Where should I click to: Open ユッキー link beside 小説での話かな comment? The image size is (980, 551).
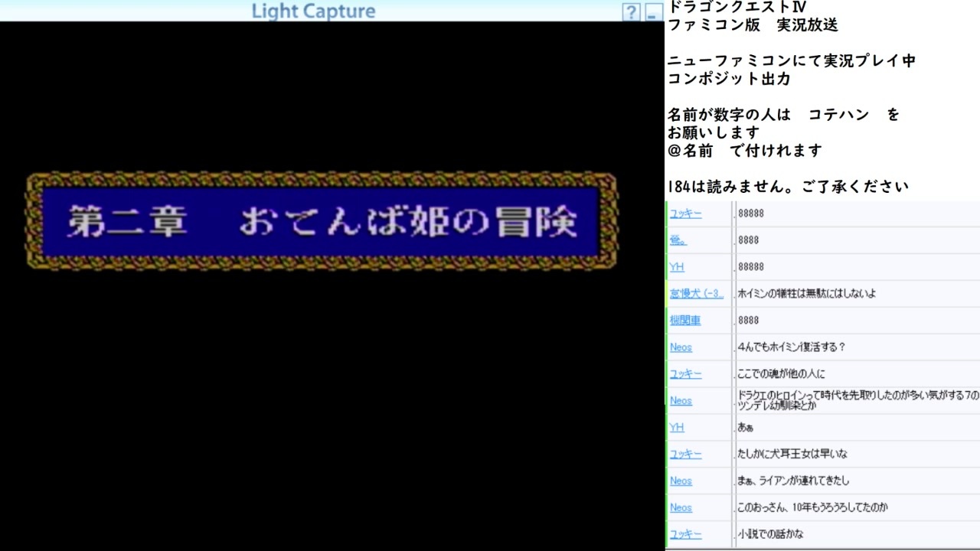pyautogui.click(x=685, y=535)
